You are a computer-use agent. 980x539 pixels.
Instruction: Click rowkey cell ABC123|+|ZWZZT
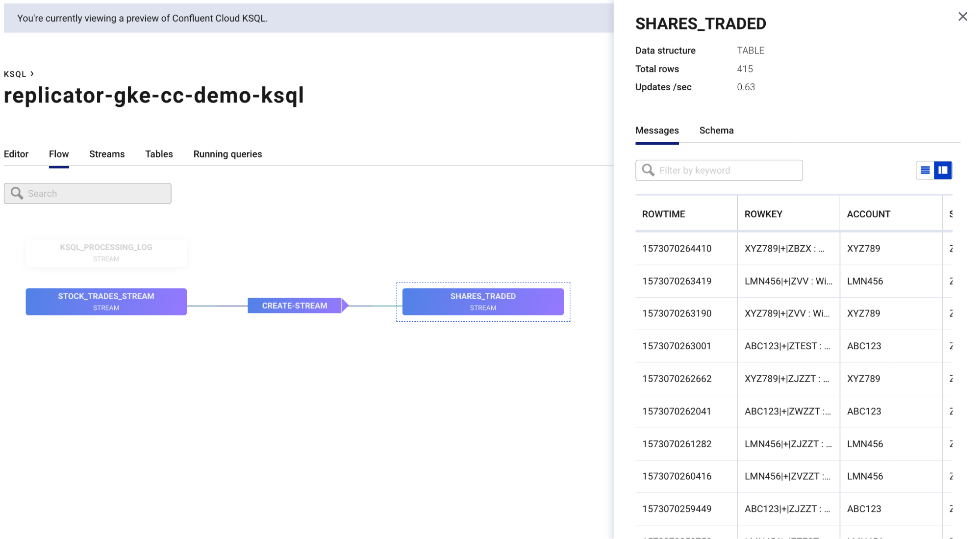point(788,411)
